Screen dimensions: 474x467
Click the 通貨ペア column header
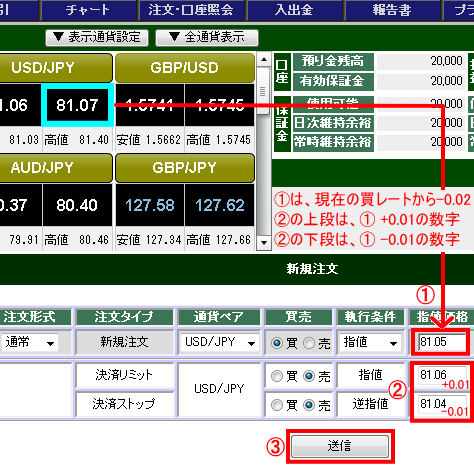[219, 317]
